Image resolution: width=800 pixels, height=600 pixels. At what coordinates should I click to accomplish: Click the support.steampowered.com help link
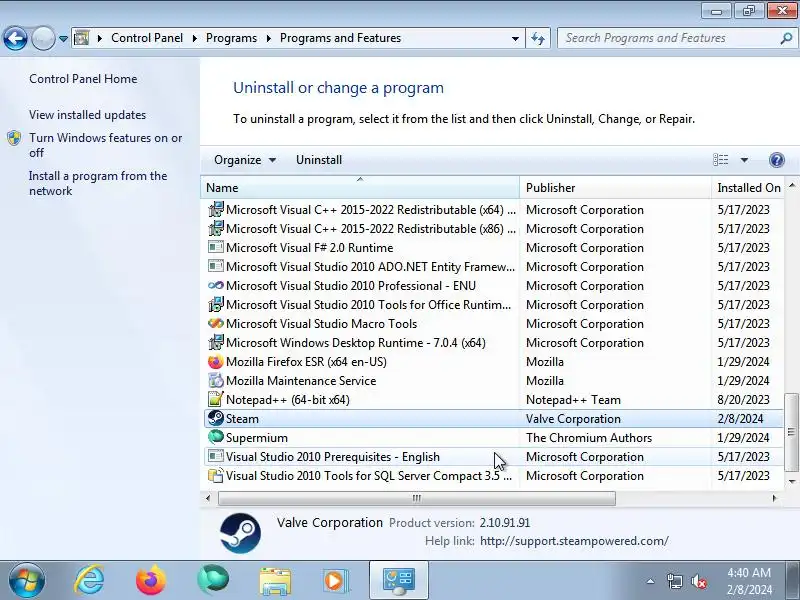574,541
